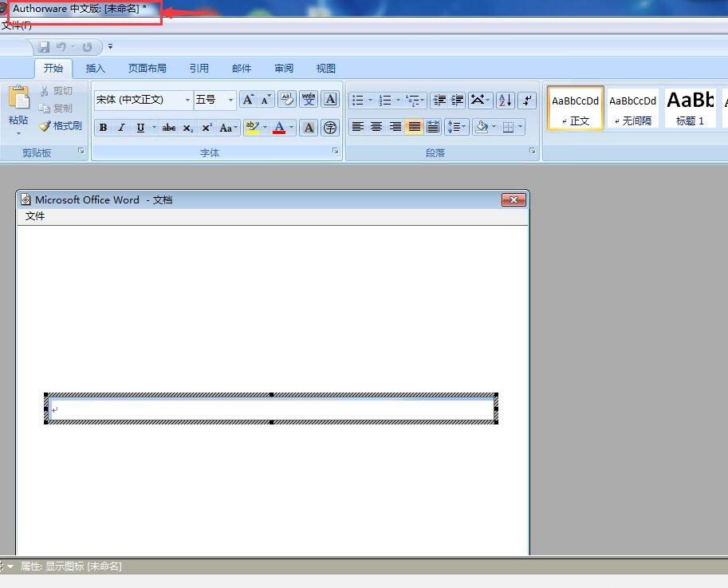The height and width of the screenshot is (588, 728).
Task: Click the 粘贴 paste button
Action: (x=18, y=109)
